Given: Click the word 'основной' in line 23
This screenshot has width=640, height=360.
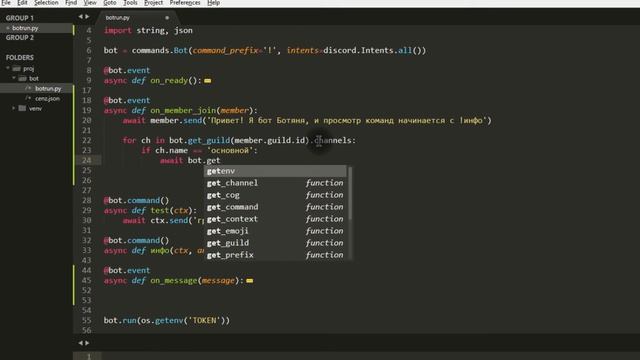Looking at the screenshot, I should click(230, 151).
